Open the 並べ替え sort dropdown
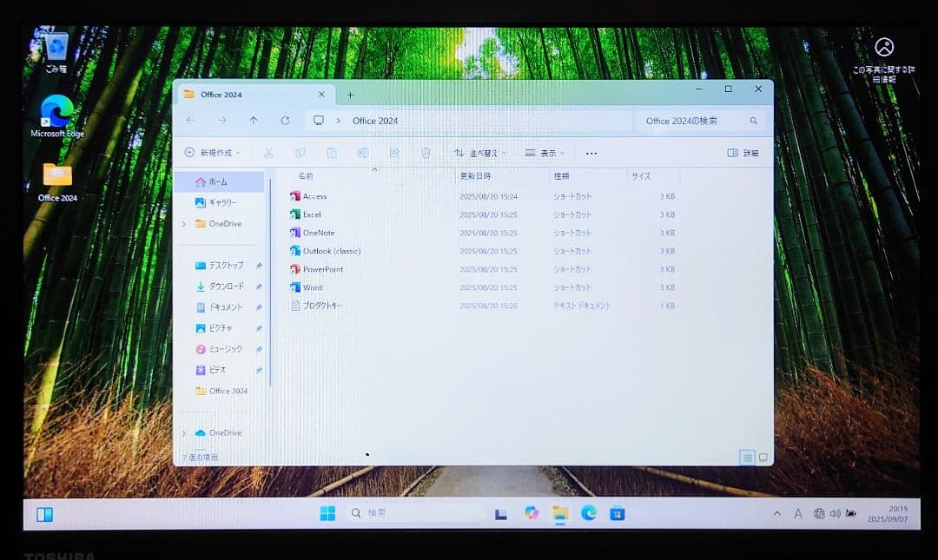 pyautogui.click(x=479, y=153)
